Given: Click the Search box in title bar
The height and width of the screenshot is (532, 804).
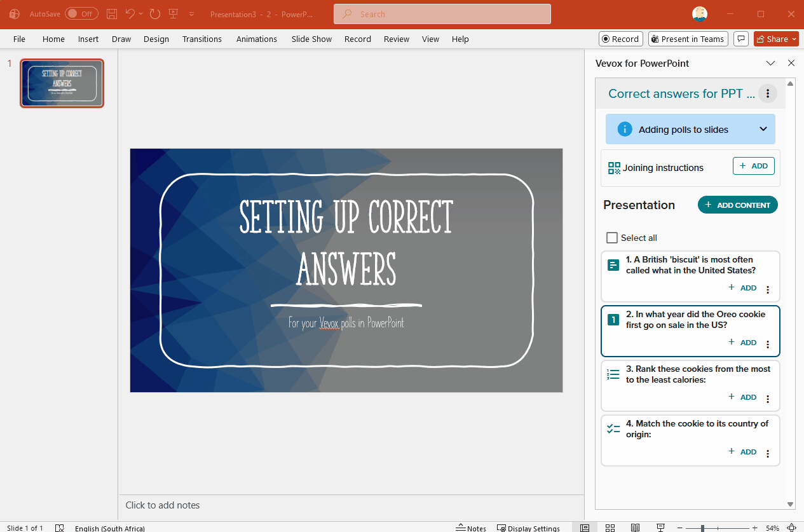Looking at the screenshot, I should click(x=442, y=14).
